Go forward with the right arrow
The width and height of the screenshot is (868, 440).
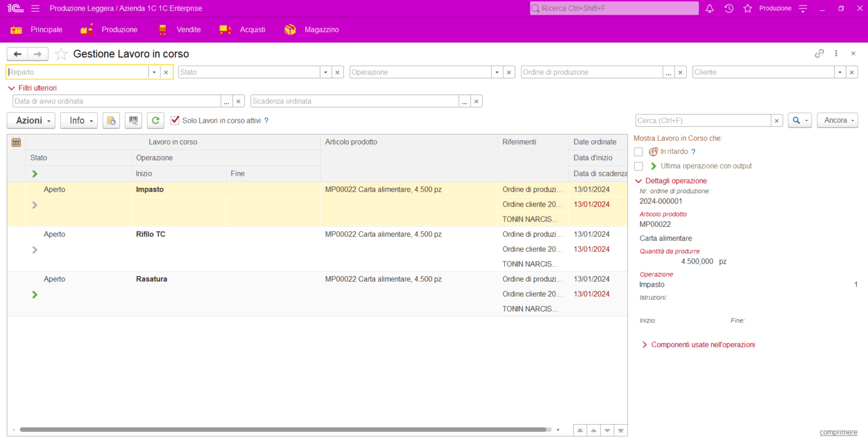[38, 54]
